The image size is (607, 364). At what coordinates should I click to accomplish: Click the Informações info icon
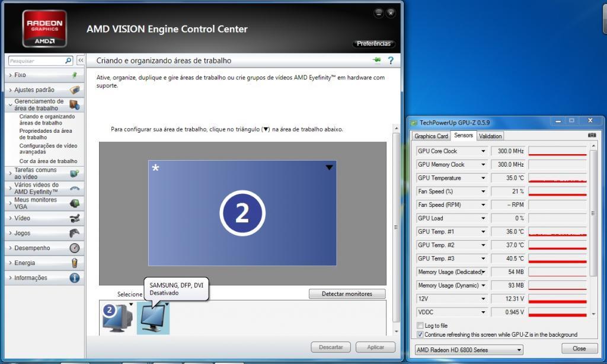[75, 277]
